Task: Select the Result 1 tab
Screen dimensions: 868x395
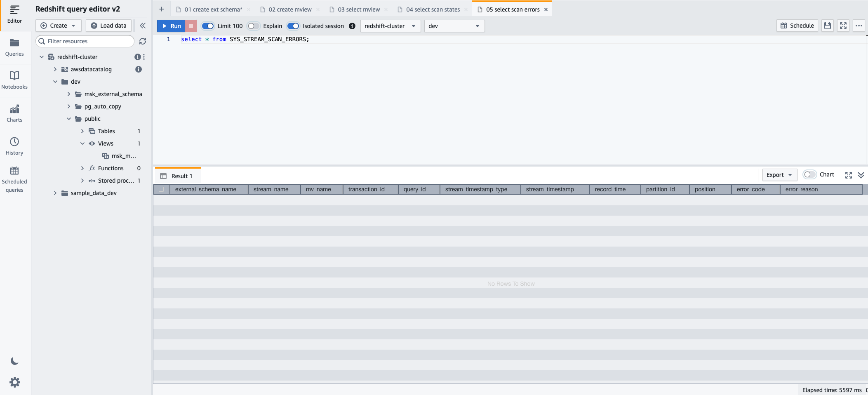Action: (x=178, y=176)
